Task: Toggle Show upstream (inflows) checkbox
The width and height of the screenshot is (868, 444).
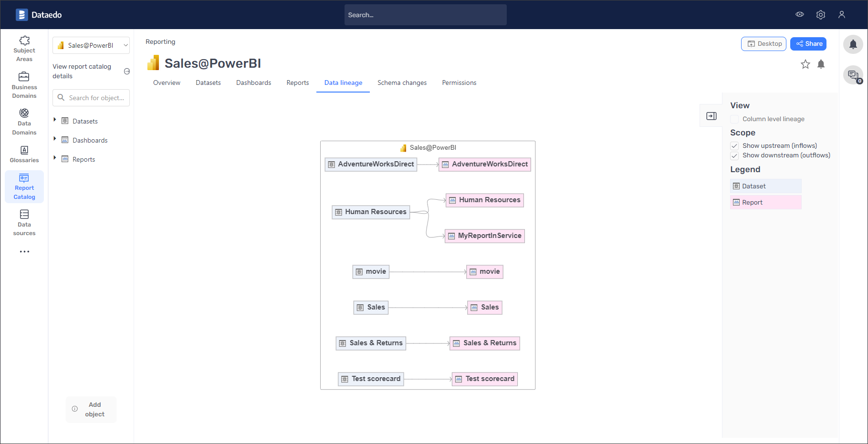Action: click(x=734, y=146)
